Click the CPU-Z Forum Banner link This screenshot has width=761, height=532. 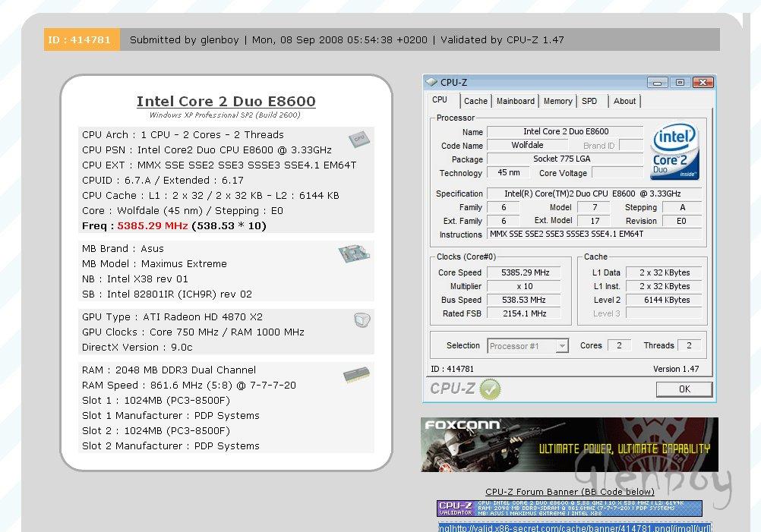pyautogui.click(x=570, y=492)
